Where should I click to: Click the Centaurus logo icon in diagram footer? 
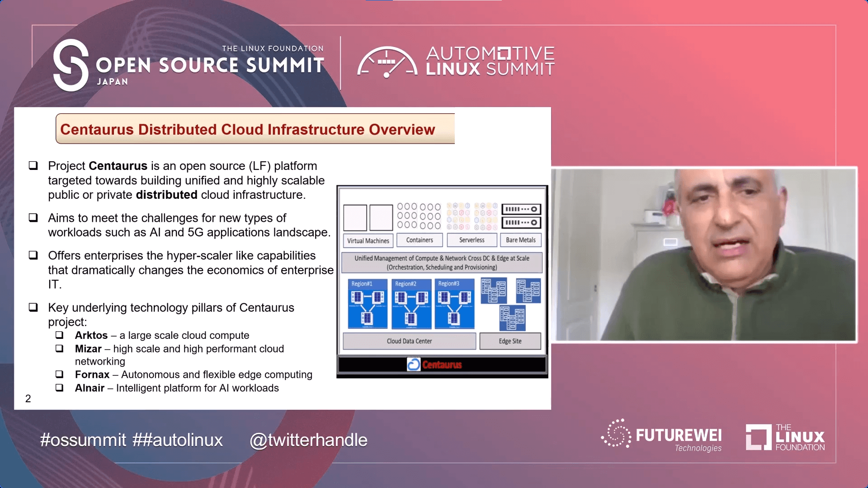pos(414,365)
